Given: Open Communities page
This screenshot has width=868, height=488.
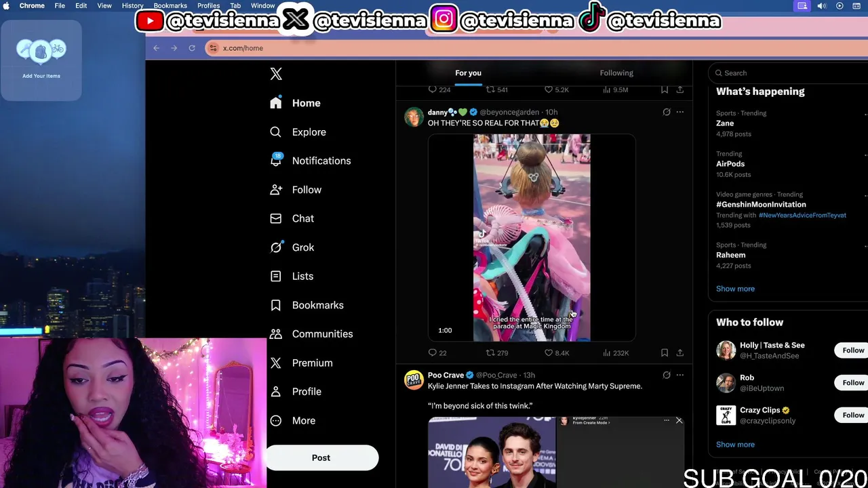Looking at the screenshot, I should (311, 333).
